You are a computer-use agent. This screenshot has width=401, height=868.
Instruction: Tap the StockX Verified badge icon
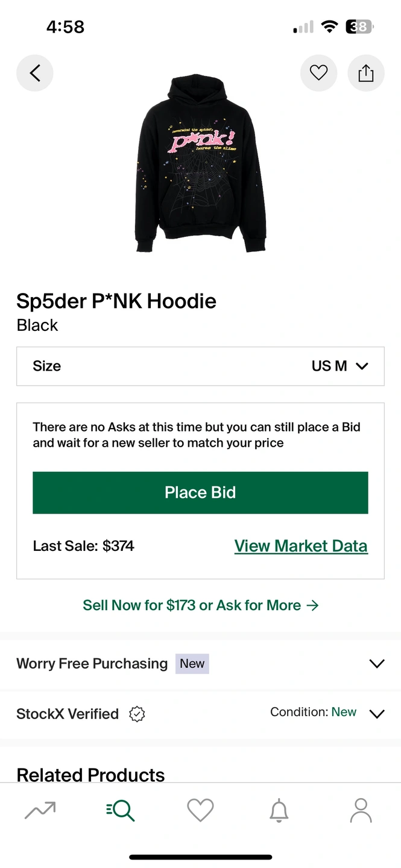pos(137,714)
